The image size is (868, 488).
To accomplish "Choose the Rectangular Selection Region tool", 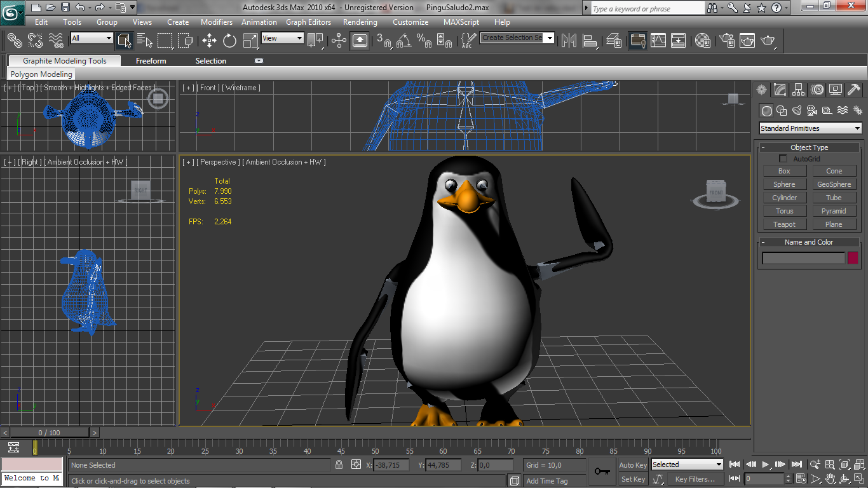I will (x=165, y=41).
